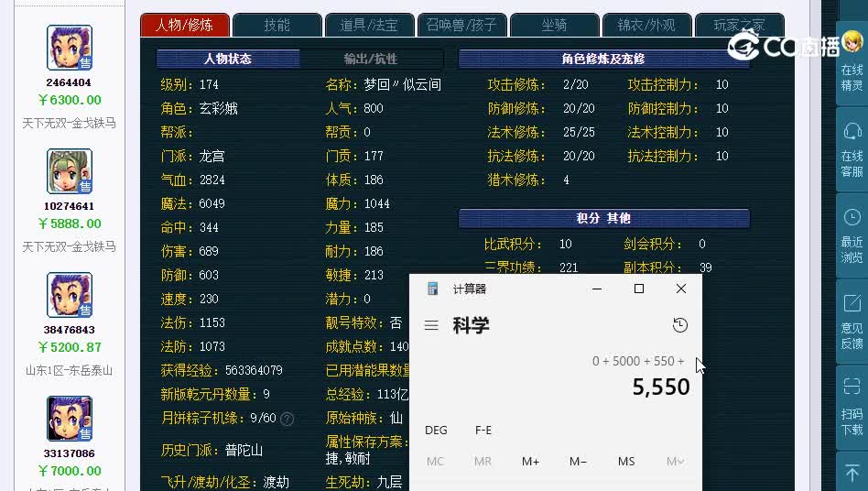
Task: Click 获得经验 value 563364079
Action: [x=255, y=370]
